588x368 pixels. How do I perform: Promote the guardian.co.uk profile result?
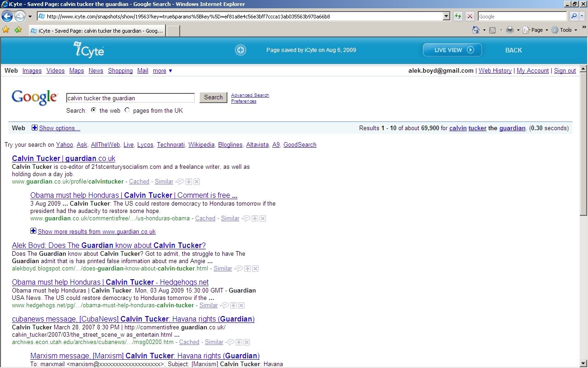pos(189,182)
